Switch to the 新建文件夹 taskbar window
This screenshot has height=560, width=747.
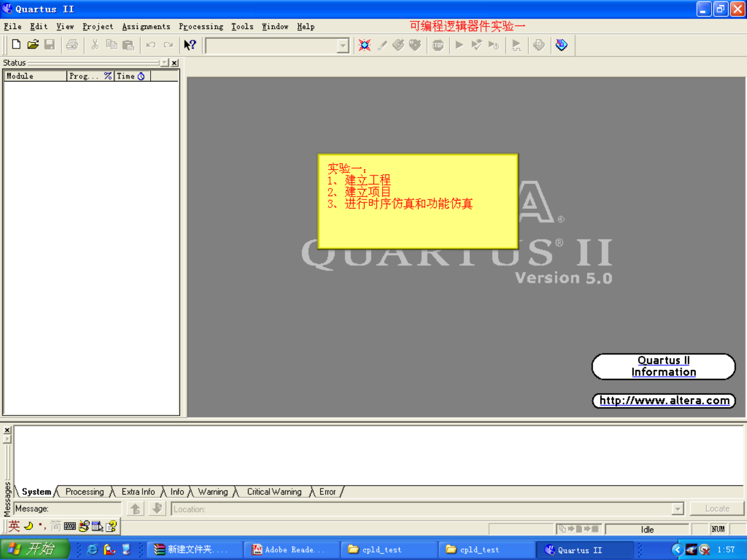click(193, 549)
